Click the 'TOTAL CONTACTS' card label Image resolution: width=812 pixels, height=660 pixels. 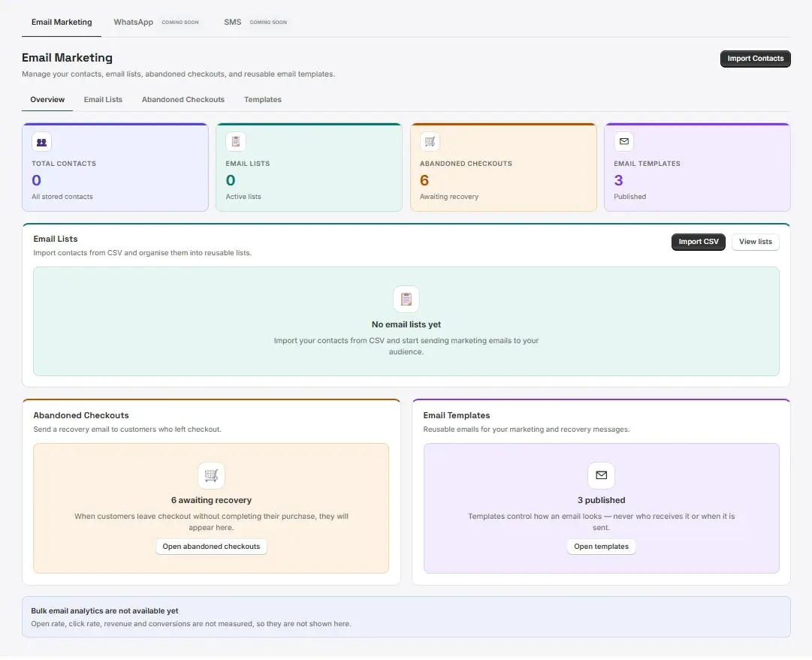click(x=64, y=164)
